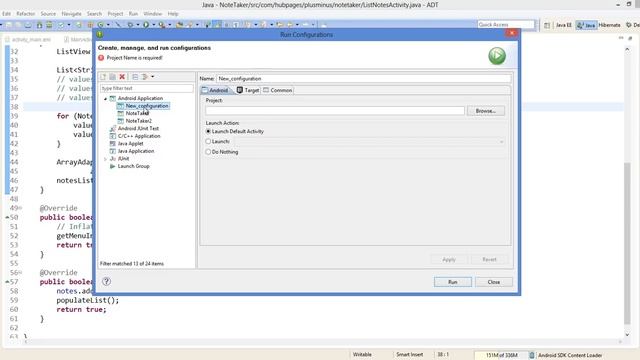
Task: Open the Navigate menu
Action: click(x=71, y=14)
